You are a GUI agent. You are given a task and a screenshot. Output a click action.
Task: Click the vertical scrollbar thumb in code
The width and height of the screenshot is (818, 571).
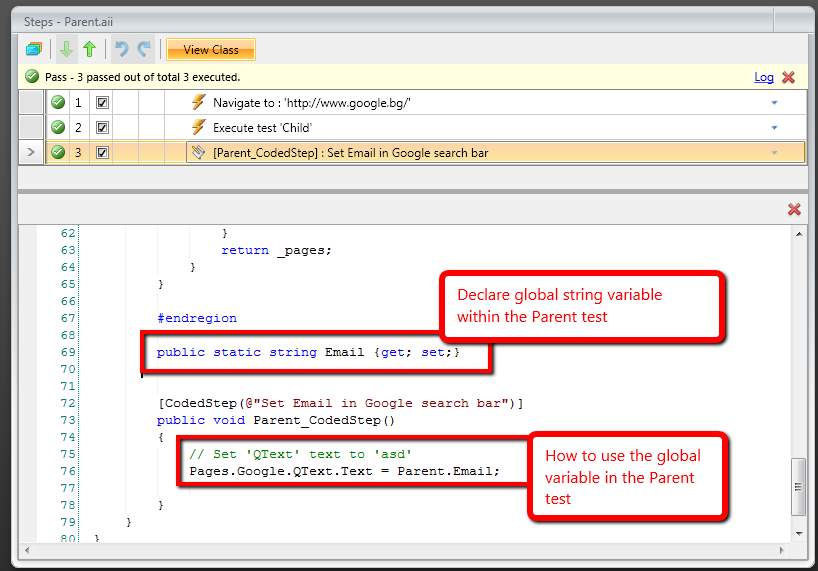[x=799, y=487]
